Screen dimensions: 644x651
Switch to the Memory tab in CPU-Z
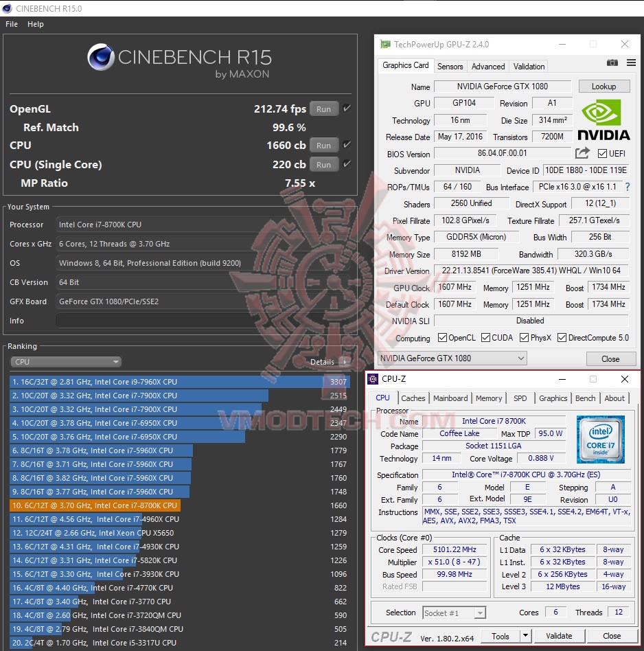pos(489,398)
